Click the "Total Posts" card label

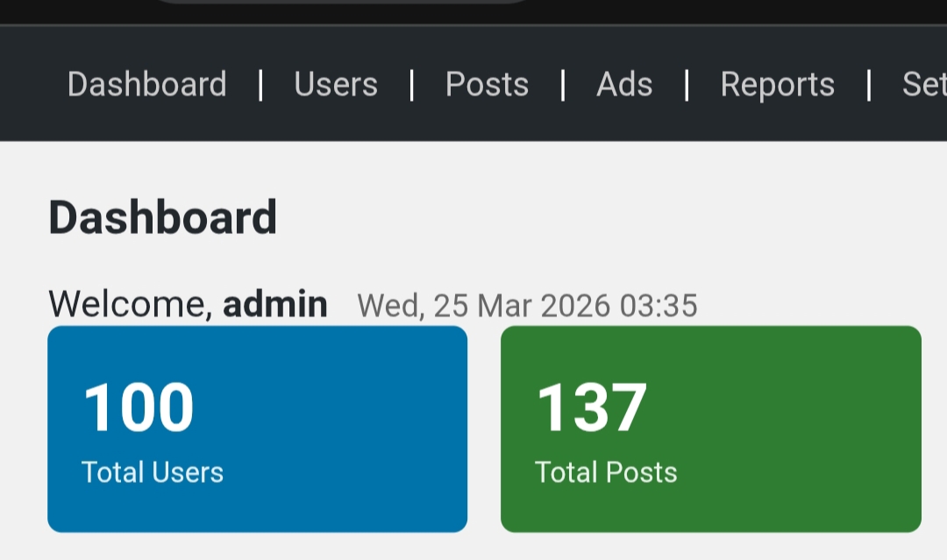[606, 472]
